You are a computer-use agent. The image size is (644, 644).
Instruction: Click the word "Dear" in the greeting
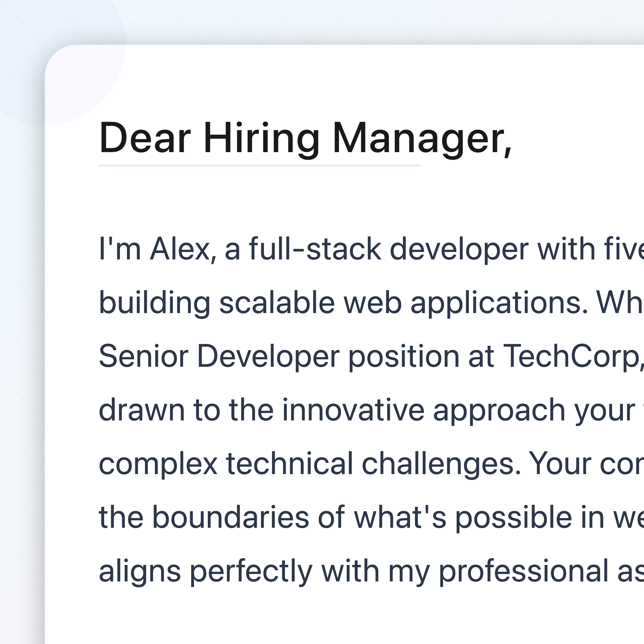(x=145, y=138)
